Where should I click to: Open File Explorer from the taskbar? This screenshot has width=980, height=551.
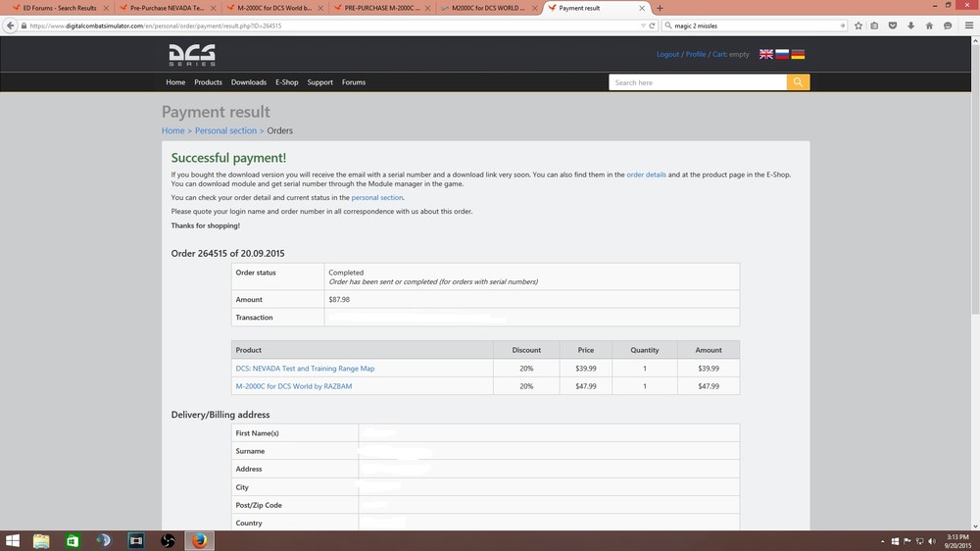(41, 540)
